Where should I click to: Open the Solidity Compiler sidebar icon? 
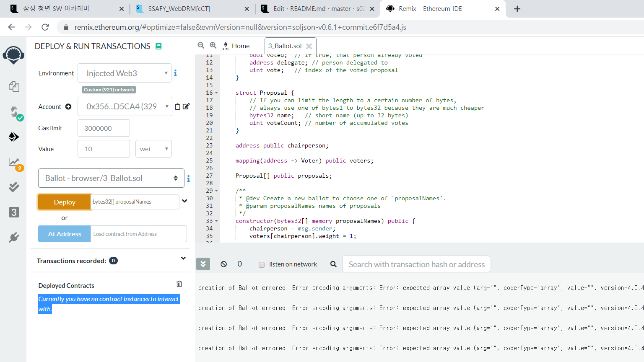click(x=15, y=112)
